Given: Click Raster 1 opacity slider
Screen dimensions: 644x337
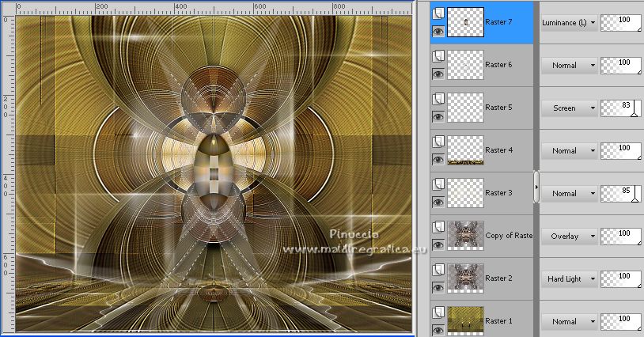Looking at the screenshot, I should tap(621, 322).
